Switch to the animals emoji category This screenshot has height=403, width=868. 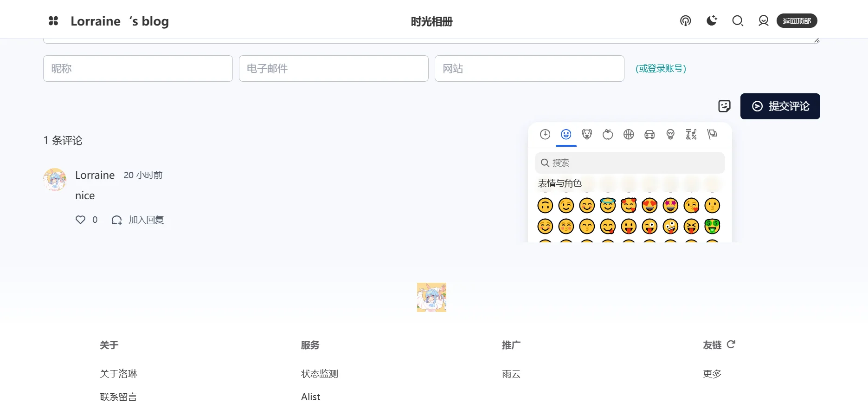587,134
